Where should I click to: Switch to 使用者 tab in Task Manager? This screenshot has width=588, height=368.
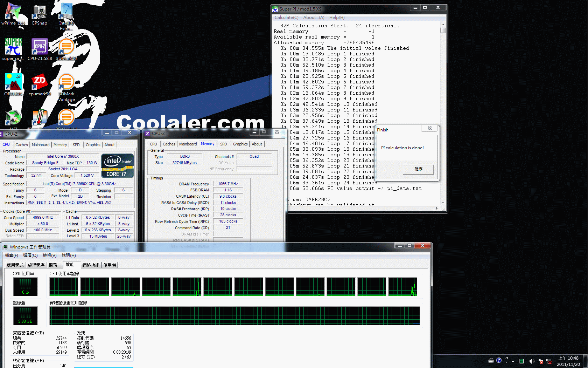pos(110,265)
